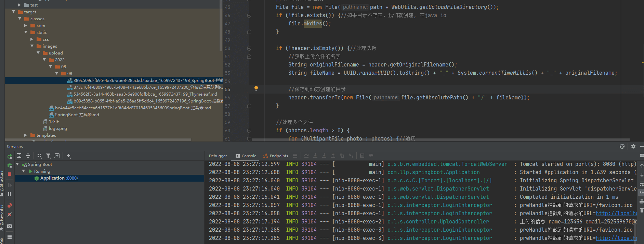Collapse the upload folder
Image resolution: width=644 pixels, height=244 pixels.
[x=38, y=53]
